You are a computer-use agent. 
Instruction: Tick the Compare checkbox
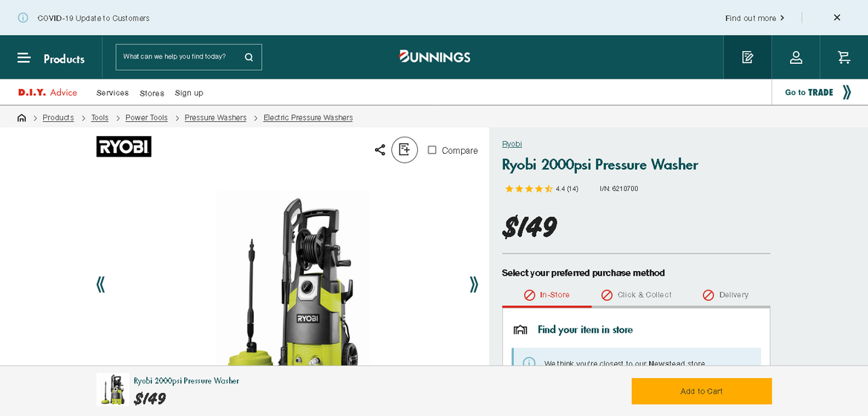(432, 150)
